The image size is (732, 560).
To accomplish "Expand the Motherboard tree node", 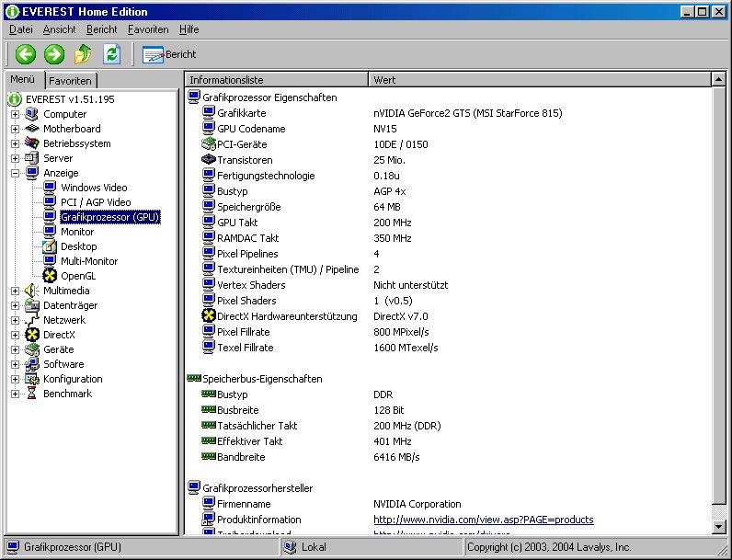I will 15,129.
